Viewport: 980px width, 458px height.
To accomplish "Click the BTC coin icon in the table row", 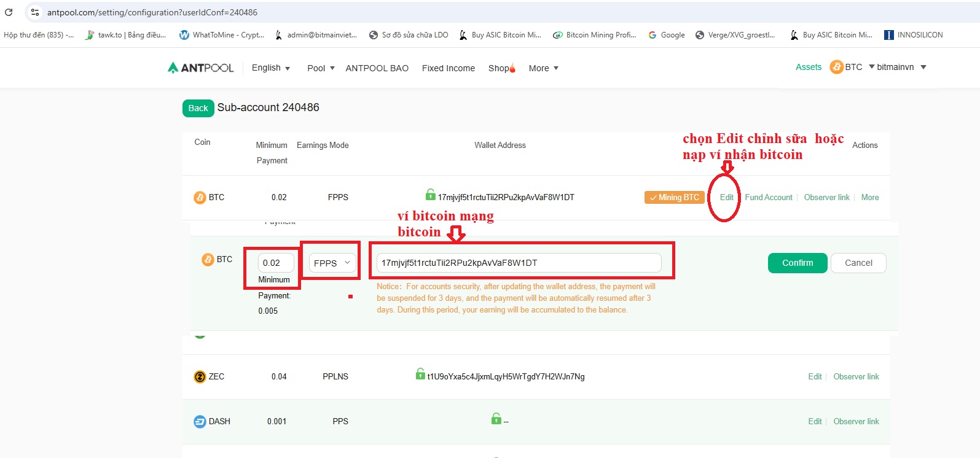I will coord(200,197).
